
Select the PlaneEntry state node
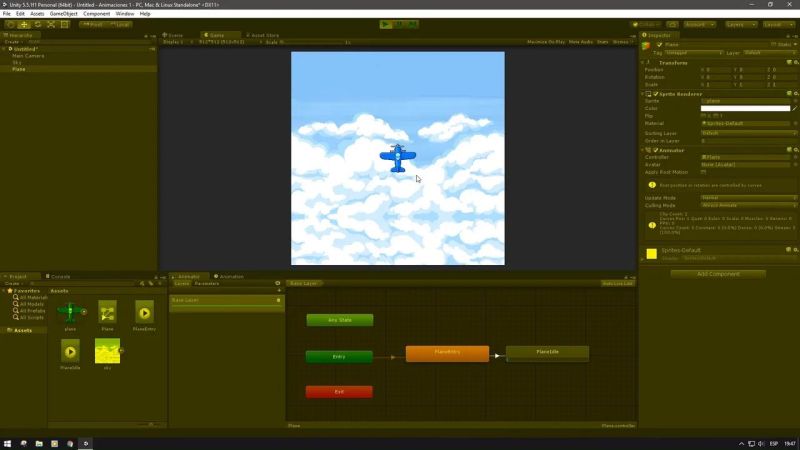click(x=447, y=353)
